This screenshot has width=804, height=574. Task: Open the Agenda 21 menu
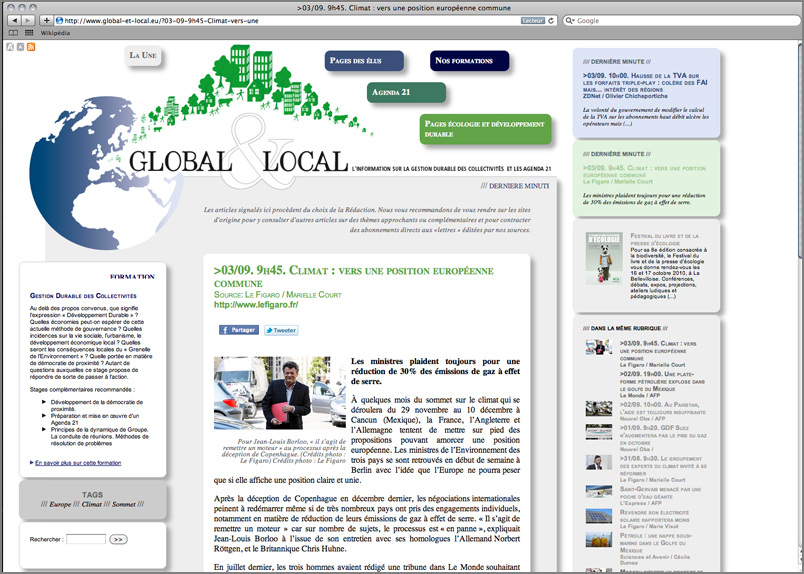point(406,92)
